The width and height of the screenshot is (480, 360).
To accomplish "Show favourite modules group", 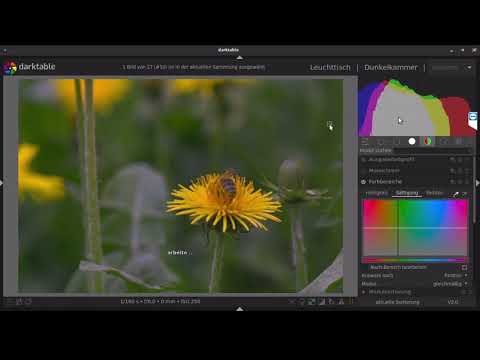I will (381, 141).
